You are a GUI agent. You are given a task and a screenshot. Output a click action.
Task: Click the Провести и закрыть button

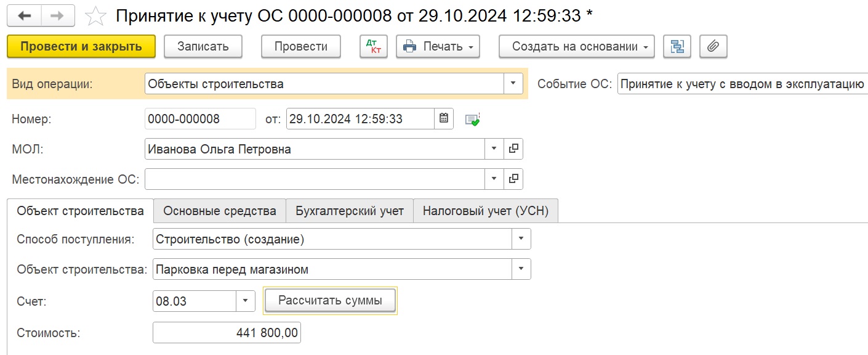coord(81,46)
